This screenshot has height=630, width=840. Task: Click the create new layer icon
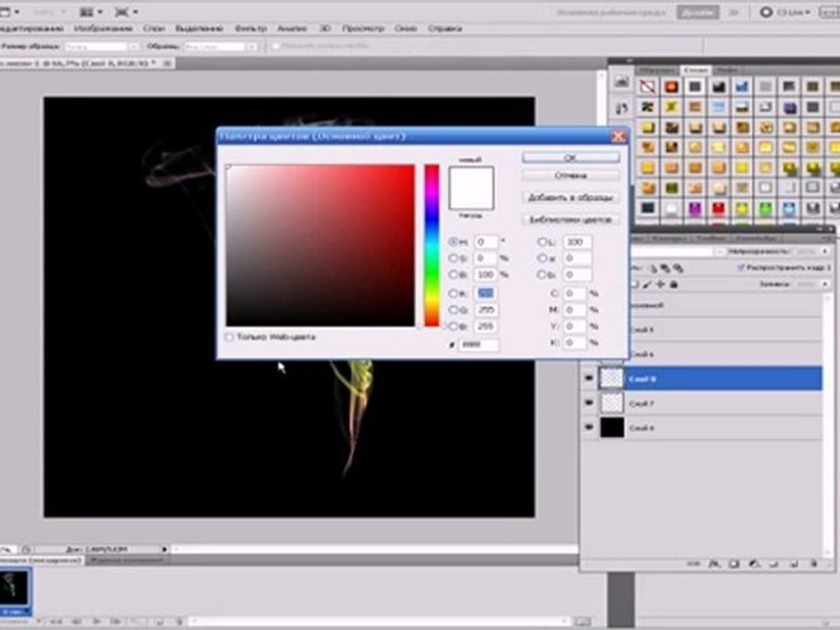794,563
